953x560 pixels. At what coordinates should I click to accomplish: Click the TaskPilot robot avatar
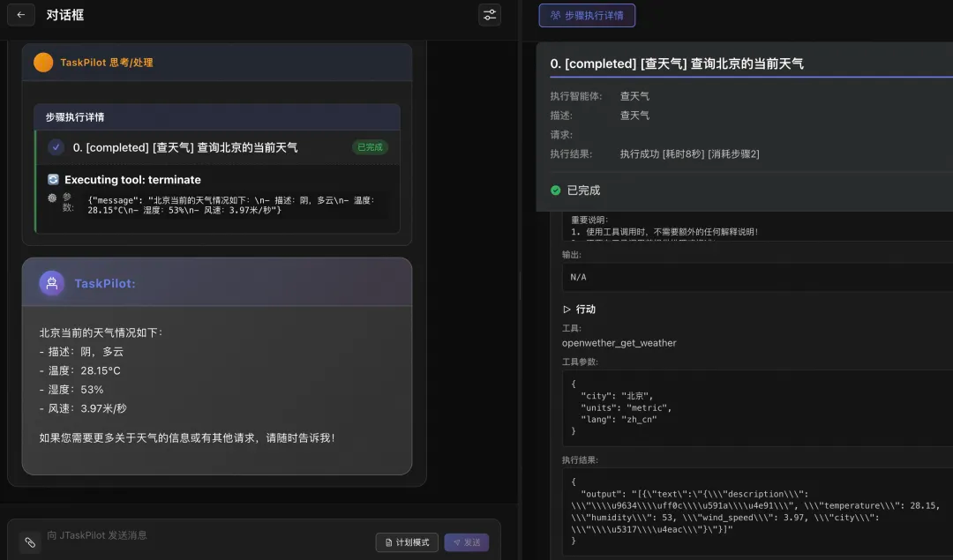point(51,282)
